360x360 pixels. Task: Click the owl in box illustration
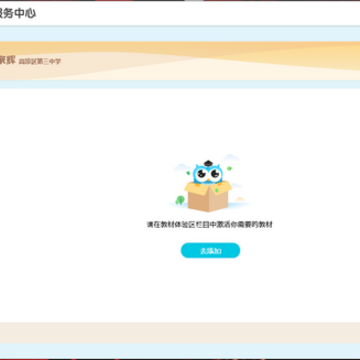(x=209, y=183)
